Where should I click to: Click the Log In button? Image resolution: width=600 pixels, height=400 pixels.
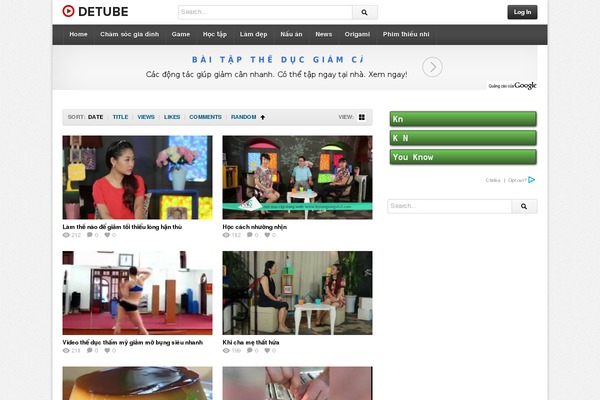pyautogui.click(x=522, y=12)
